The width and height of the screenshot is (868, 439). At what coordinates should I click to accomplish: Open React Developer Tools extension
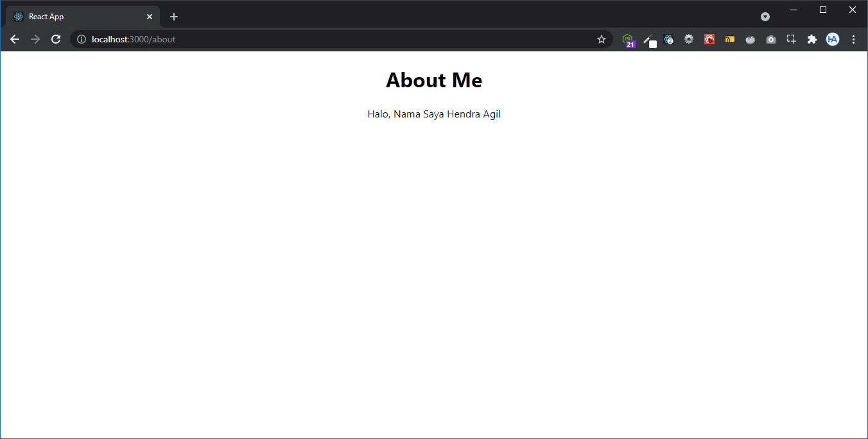point(668,39)
